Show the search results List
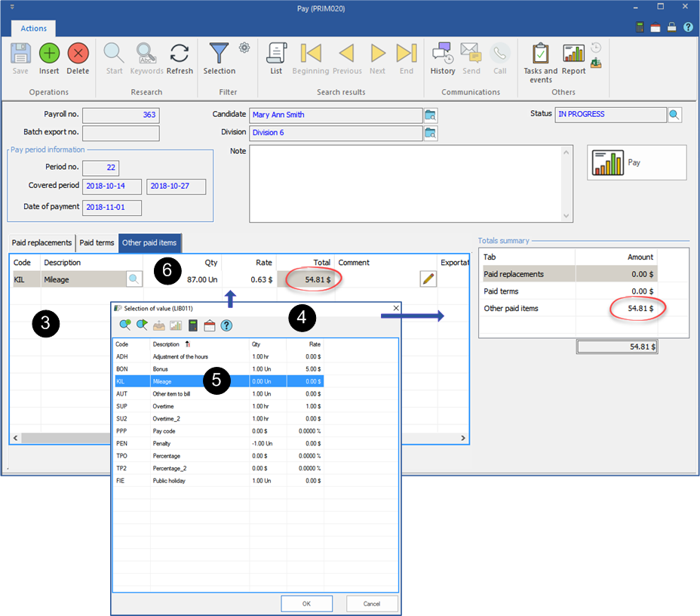This screenshot has height=616, width=700. tap(276, 54)
